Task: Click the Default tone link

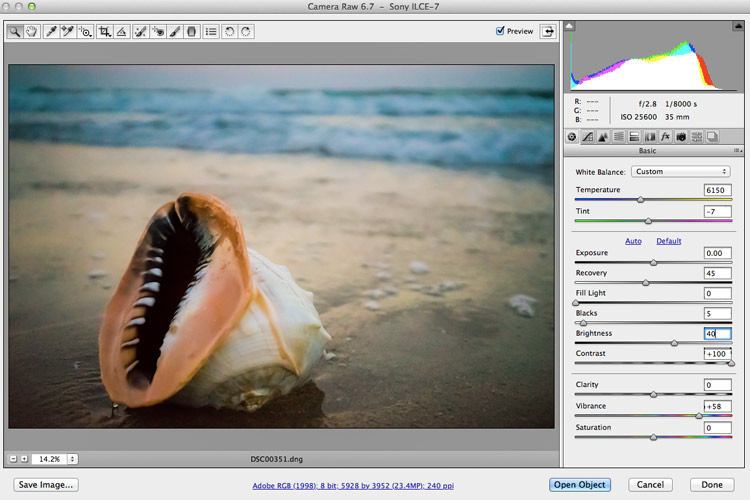Action: (x=669, y=241)
